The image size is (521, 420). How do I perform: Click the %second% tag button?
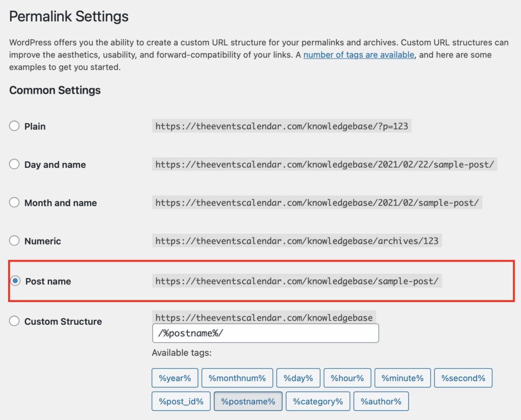click(463, 378)
